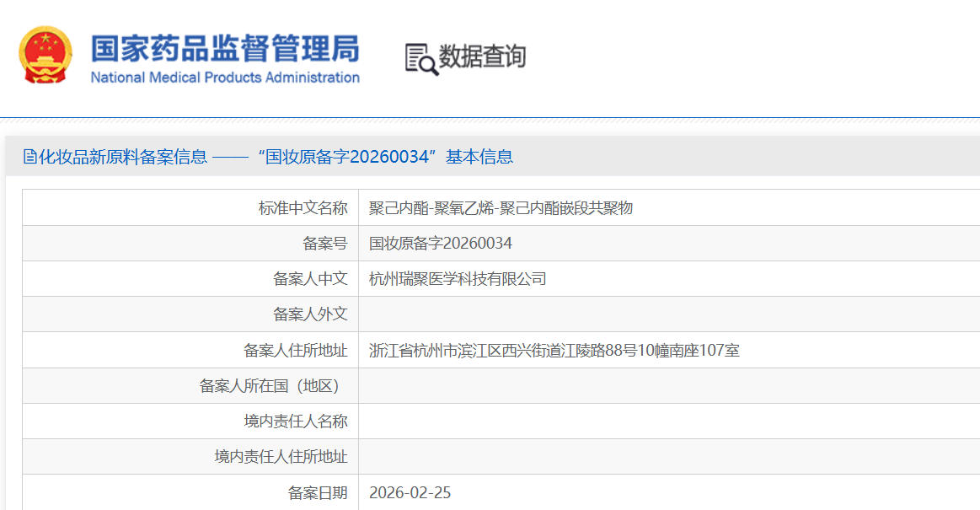Click the 备案人外文 label cell
980x510 pixels.
310,314
